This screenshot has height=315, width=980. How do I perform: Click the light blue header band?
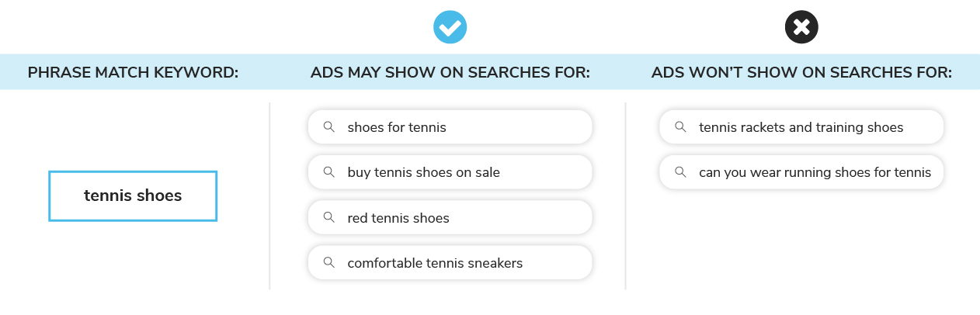click(490, 72)
